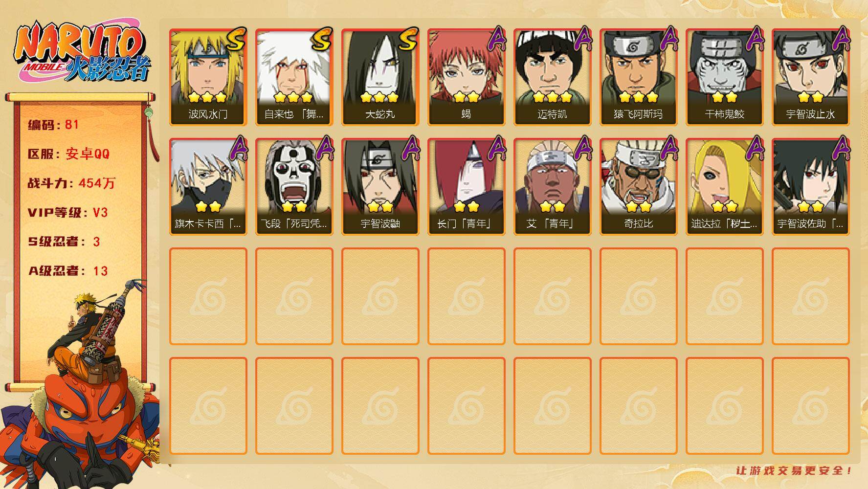
Task: Choose the 奇拉比 ninja card
Action: point(639,186)
